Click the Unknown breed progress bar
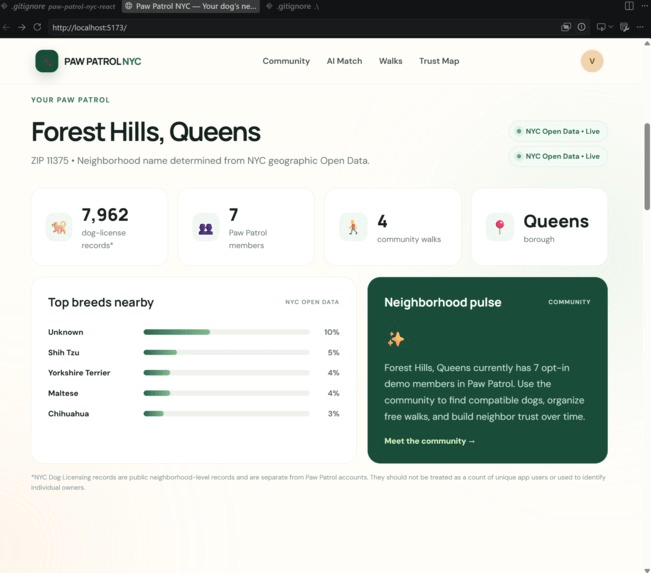Screen dimensions: 651x573 click(x=226, y=332)
